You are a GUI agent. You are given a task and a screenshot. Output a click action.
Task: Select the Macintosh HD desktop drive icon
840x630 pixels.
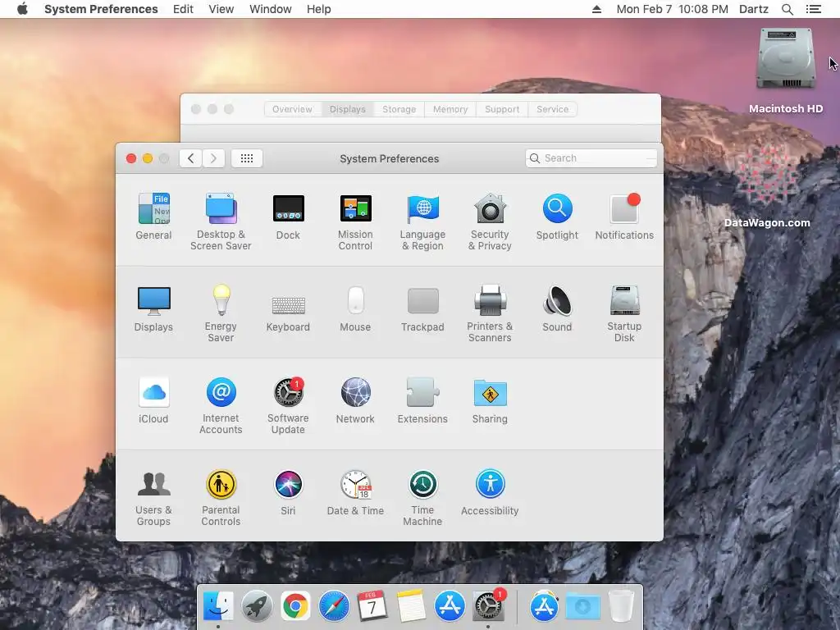[786, 59]
